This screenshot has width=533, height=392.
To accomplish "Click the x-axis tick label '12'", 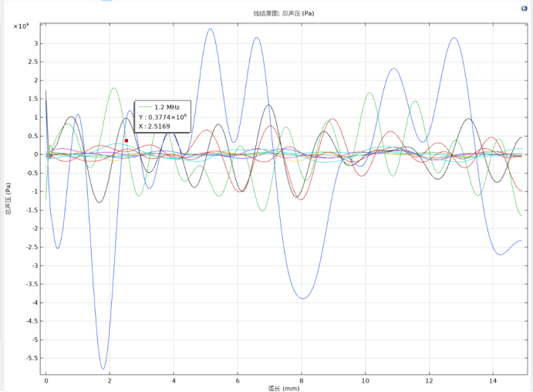I will 430,380.
